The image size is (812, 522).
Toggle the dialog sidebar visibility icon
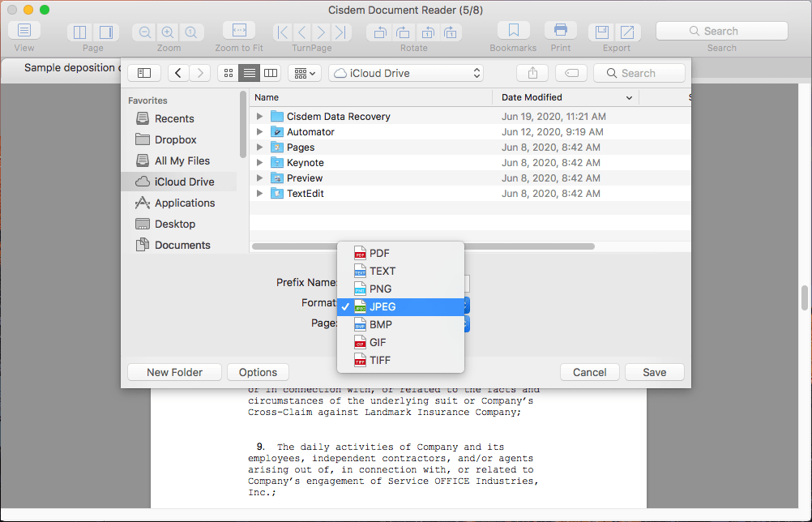pos(144,73)
